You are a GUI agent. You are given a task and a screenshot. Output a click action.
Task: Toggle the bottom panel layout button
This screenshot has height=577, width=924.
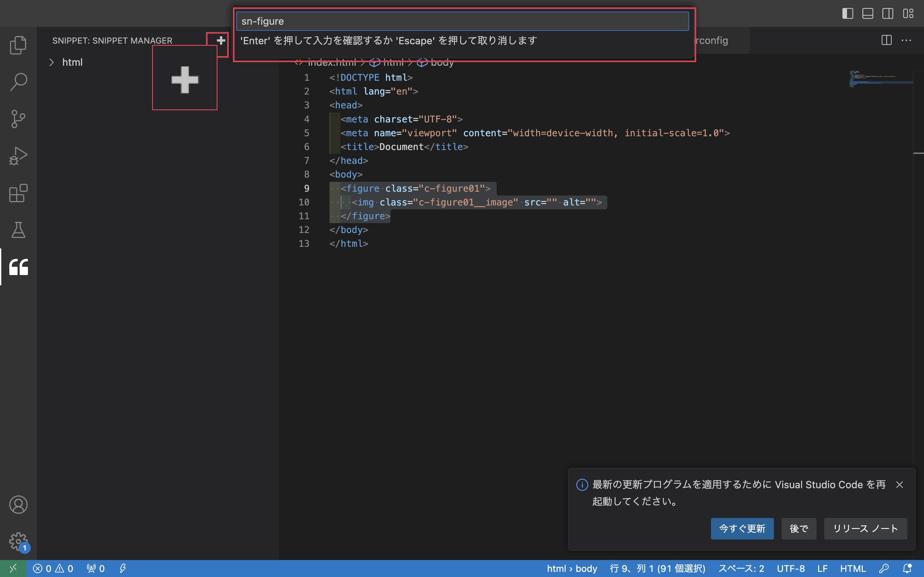[868, 13]
